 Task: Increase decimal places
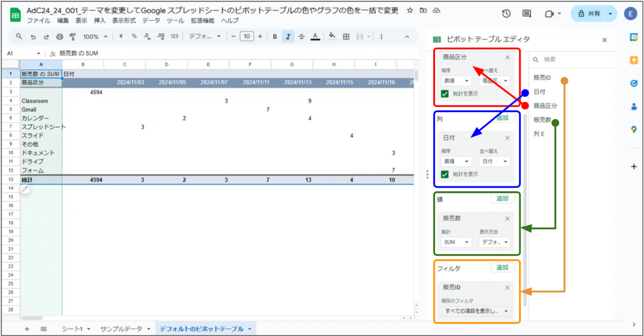coord(160,36)
